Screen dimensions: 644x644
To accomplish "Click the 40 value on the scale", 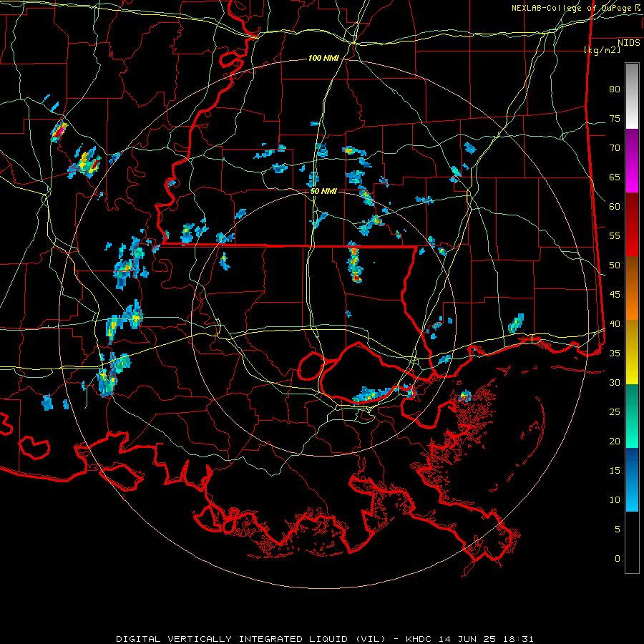I will click(615, 324).
